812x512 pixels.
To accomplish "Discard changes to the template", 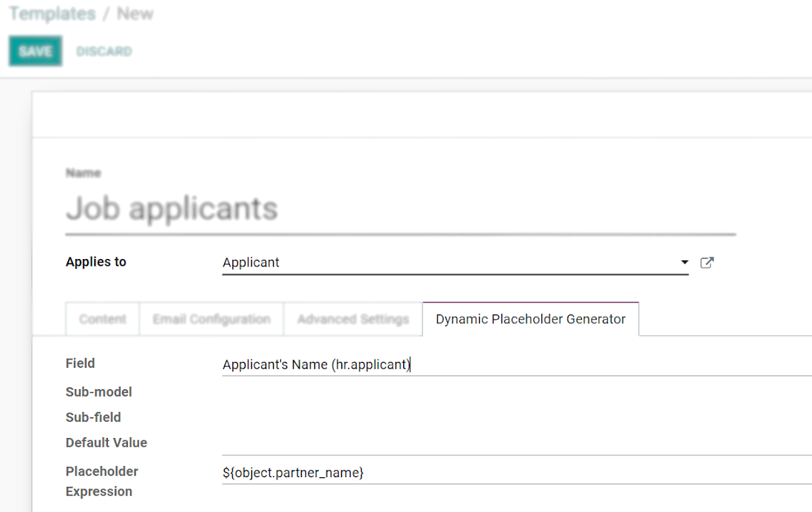I will click(x=104, y=50).
